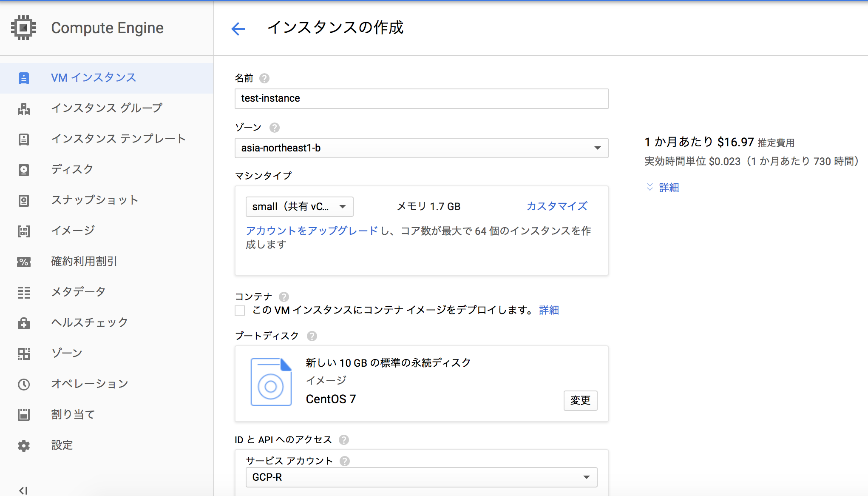The height and width of the screenshot is (496, 868).
Task: Click the ゾーン grid icon in sidebar
Action: tap(24, 354)
